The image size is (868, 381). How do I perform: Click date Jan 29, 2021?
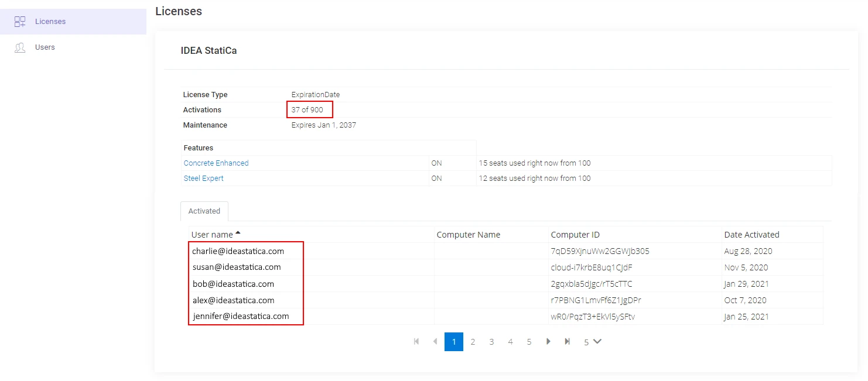pyautogui.click(x=747, y=284)
